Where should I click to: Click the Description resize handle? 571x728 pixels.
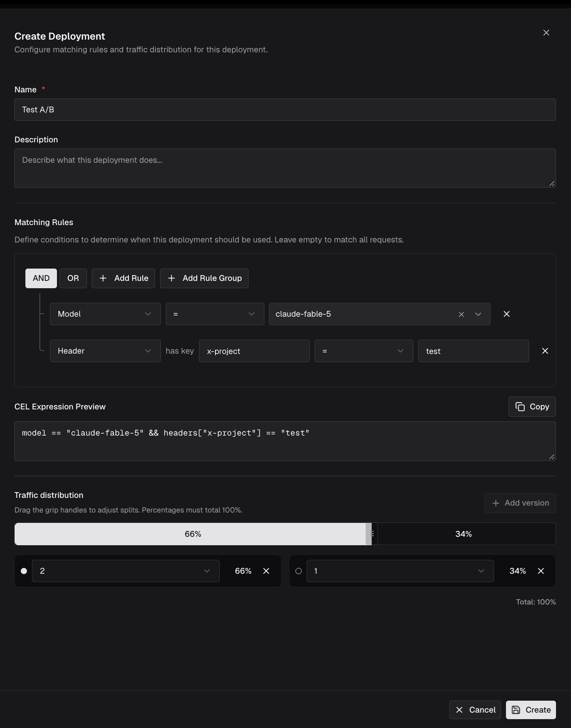(x=552, y=184)
